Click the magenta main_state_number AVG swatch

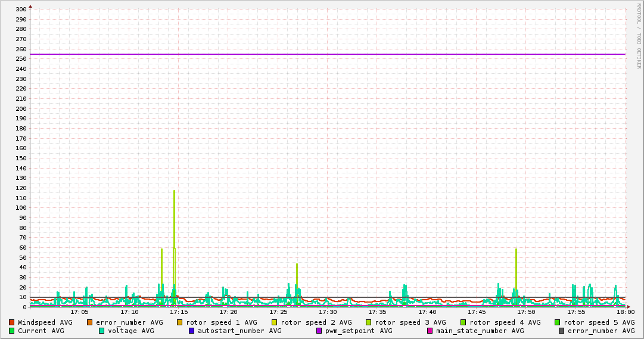point(430,331)
